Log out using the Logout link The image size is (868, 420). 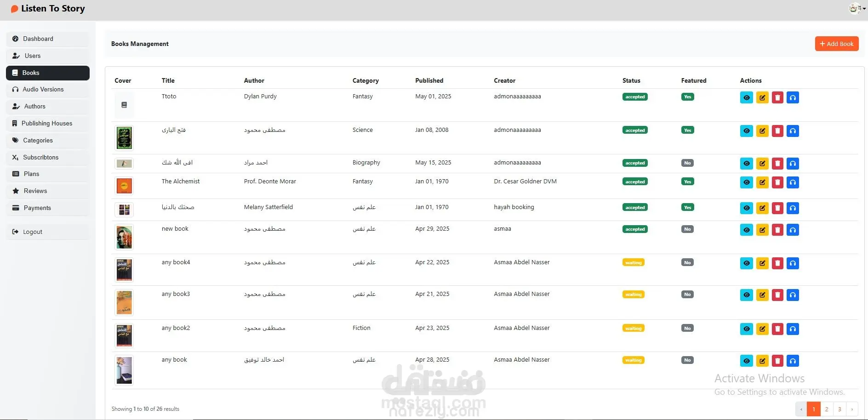48,232
